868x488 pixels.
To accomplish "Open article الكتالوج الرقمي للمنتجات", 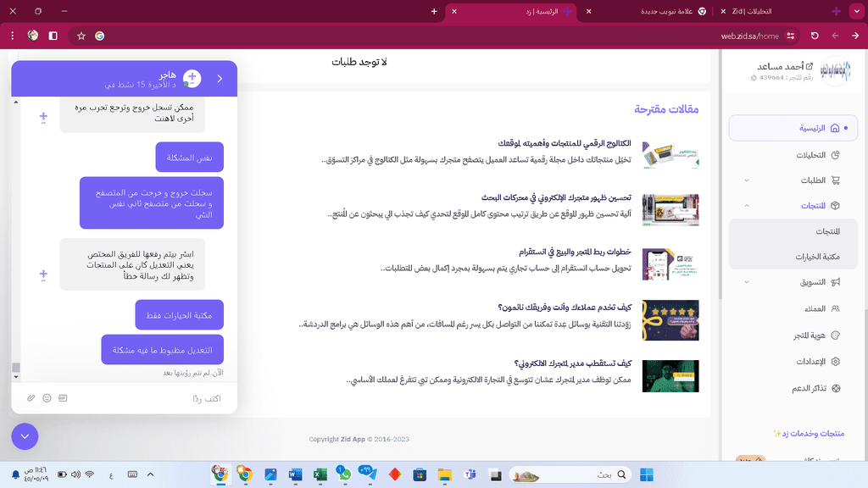I will point(564,143).
